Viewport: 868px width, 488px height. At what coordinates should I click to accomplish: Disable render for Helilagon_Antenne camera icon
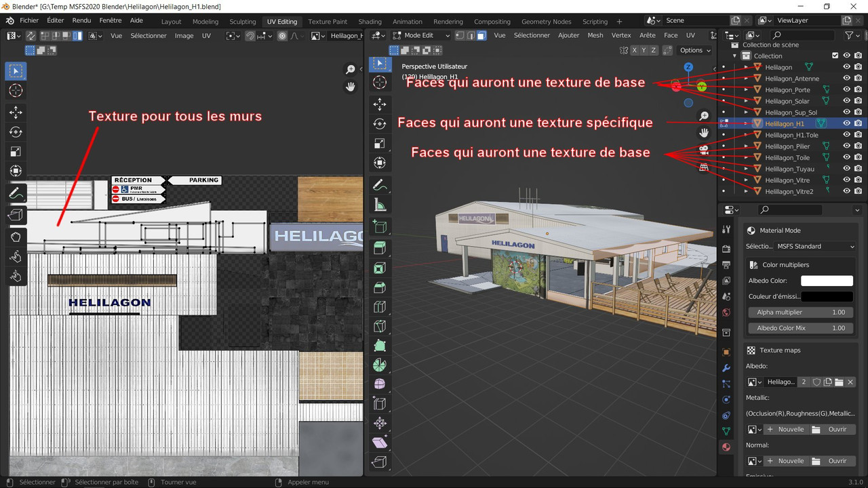tap(859, 79)
